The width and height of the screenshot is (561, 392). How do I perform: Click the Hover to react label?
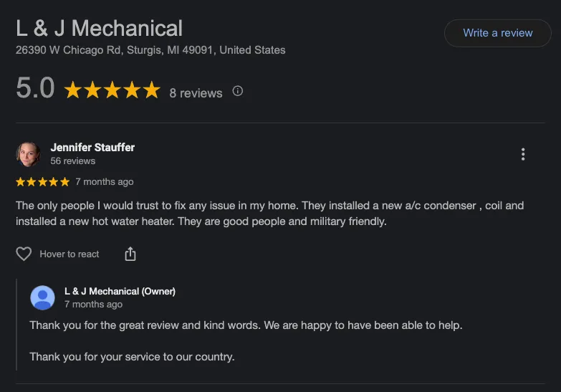(69, 254)
